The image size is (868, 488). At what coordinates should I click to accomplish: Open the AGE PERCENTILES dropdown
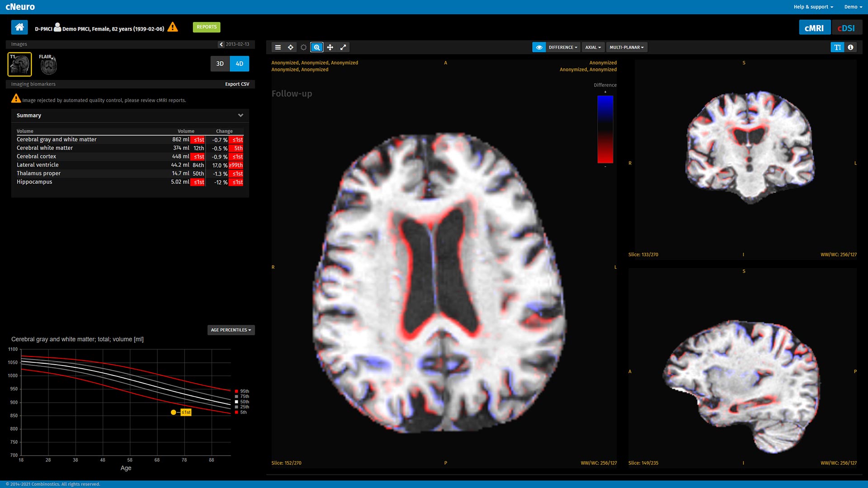click(x=231, y=330)
